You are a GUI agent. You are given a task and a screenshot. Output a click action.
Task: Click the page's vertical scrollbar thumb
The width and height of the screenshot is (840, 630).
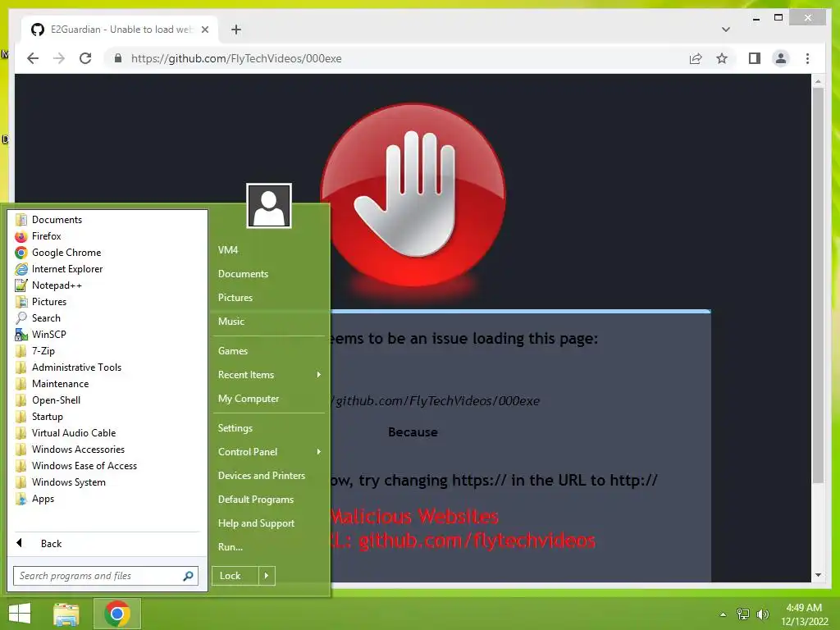pyautogui.click(x=818, y=286)
